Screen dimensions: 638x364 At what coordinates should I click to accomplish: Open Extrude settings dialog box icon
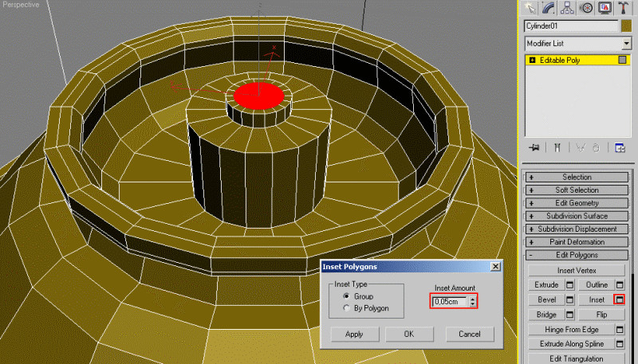[569, 285]
